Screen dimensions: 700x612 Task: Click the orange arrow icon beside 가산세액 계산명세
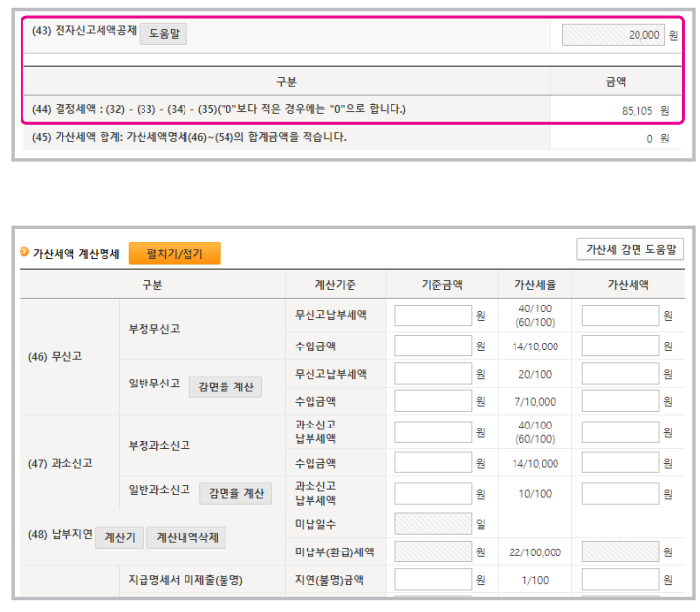pos(24,252)
